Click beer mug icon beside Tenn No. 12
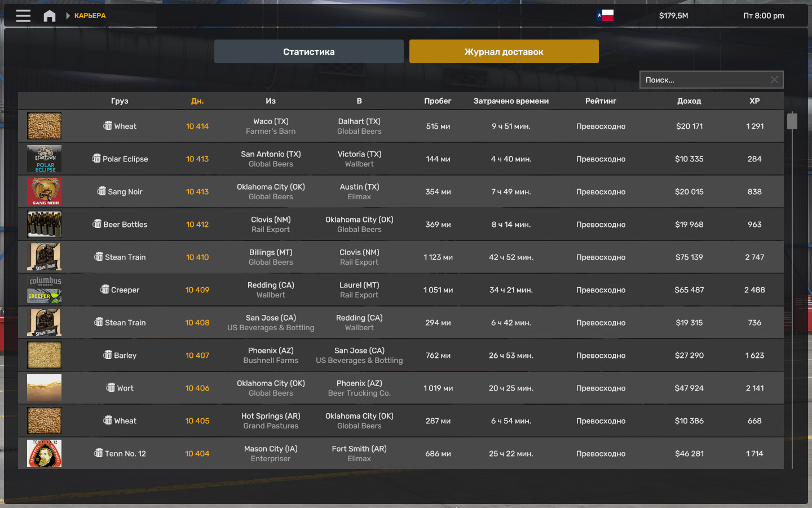This screenshot has height=508, width=812. click(x=99, y=453)
